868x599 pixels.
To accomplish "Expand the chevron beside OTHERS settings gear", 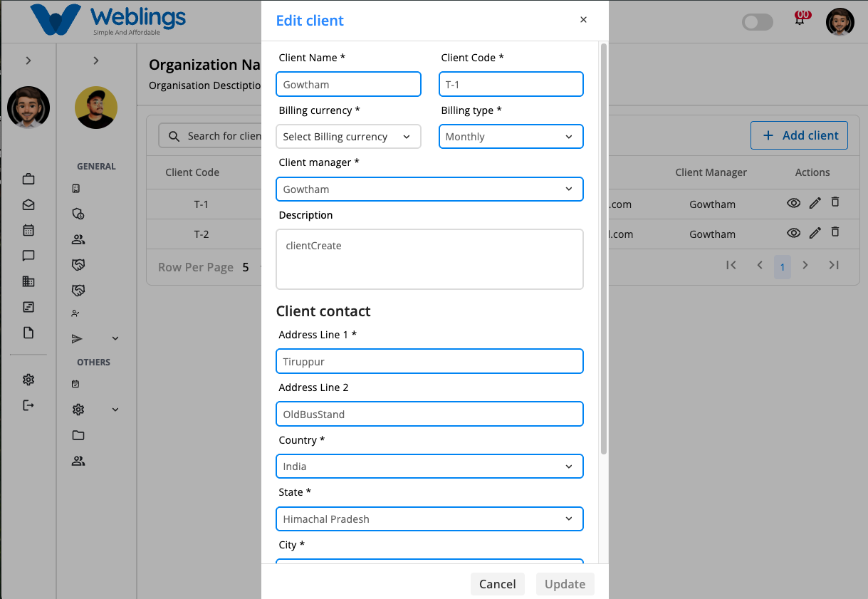I will pos(115,410).
